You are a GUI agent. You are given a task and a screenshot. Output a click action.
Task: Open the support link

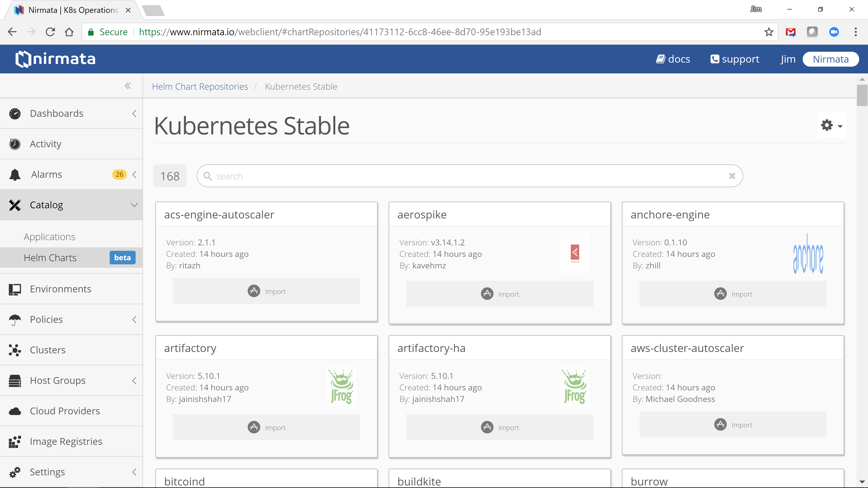pyautogui.click(x=735, y=59)
